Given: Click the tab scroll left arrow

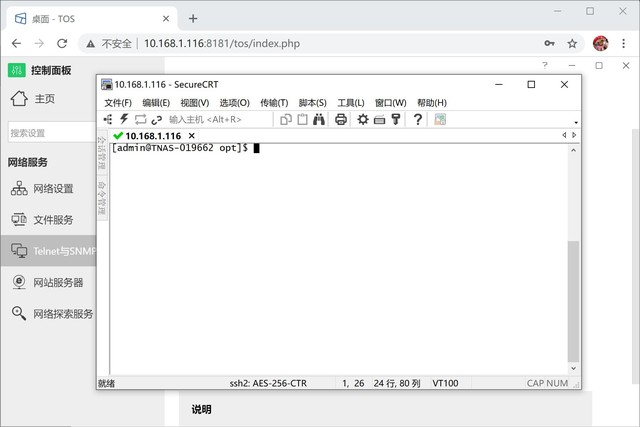Looking at the screenshot, I should (564, 135).
